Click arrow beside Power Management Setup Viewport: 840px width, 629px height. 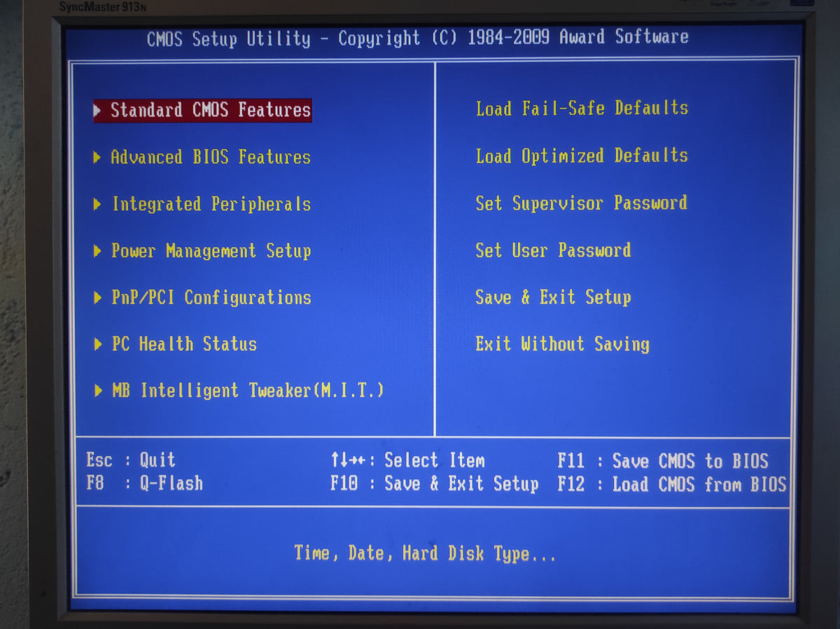(x=97, y=251)
